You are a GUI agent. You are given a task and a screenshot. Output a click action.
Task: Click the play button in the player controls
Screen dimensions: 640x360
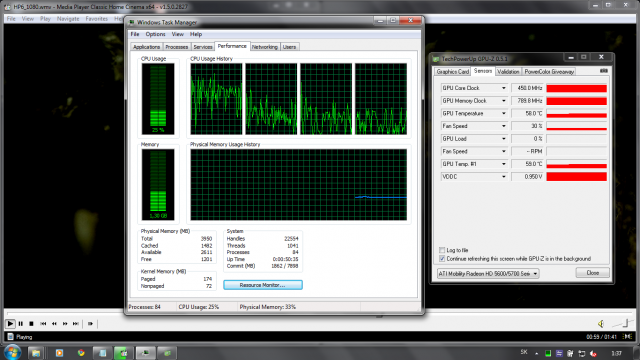click(x=10, y=324)
